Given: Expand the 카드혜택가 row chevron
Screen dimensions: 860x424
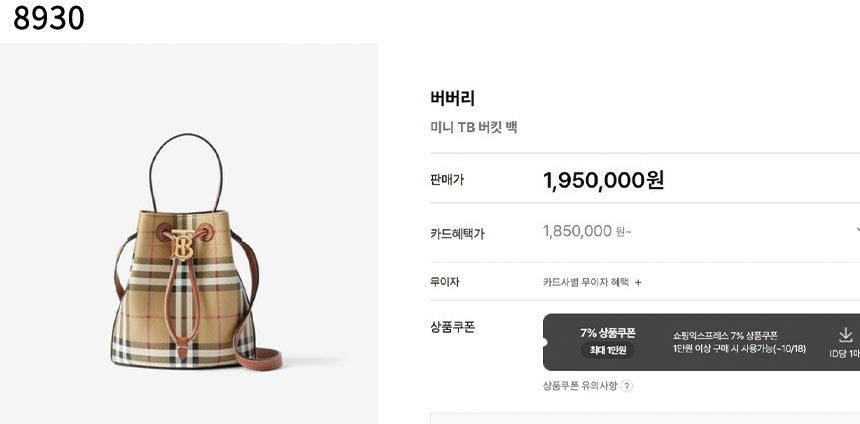Looking at the screenshot, I should [x=857, y=231].
